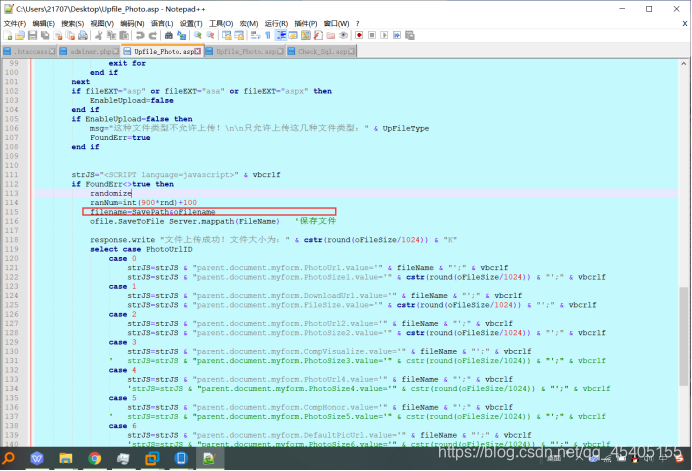Zoom out using the toolbar magnifier

[x=211, y=36]
